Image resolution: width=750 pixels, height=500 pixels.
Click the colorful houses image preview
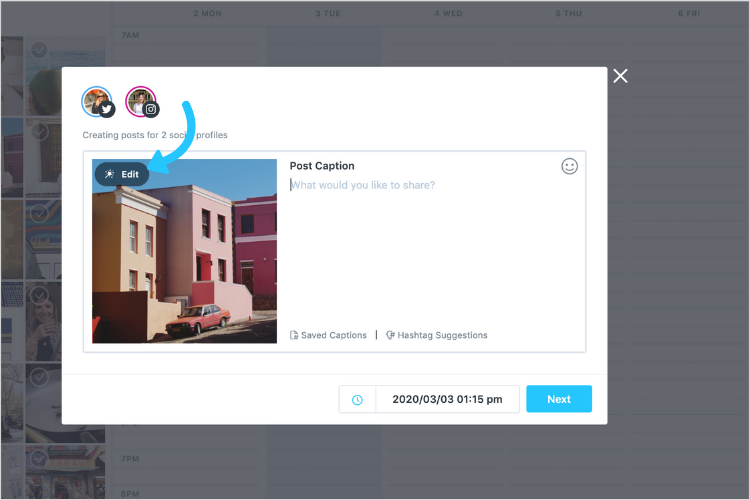pos(185,251)
